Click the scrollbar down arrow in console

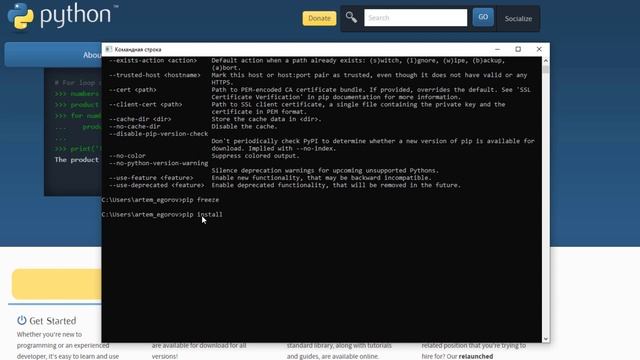click(546, 339)
